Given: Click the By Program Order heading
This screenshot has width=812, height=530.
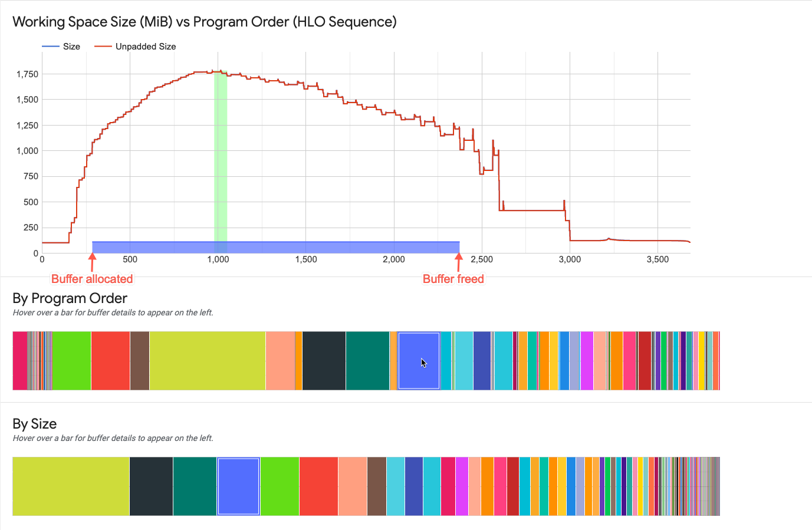Looking at the screenshot, I should (70, 298).
